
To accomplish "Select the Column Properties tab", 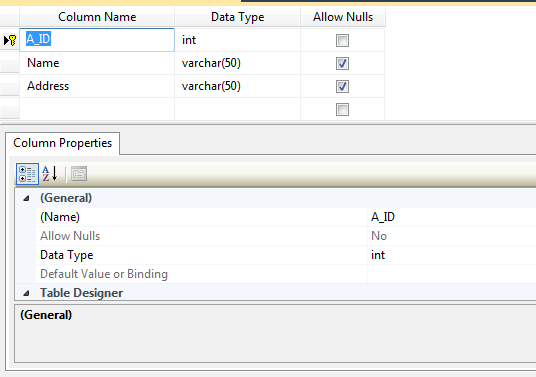I will (x=63, y=143).
